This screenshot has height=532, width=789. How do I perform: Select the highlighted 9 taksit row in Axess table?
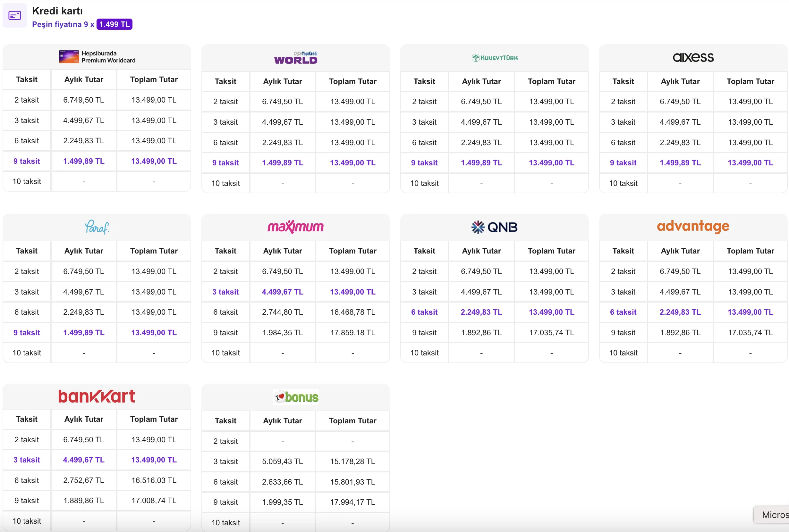point(623,163)
